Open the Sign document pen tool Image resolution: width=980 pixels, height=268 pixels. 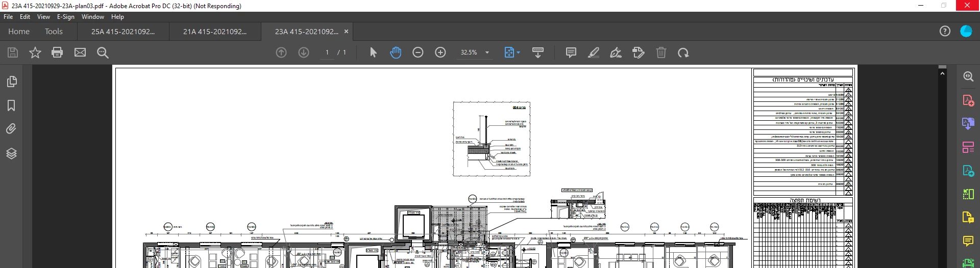click(616, 52)
